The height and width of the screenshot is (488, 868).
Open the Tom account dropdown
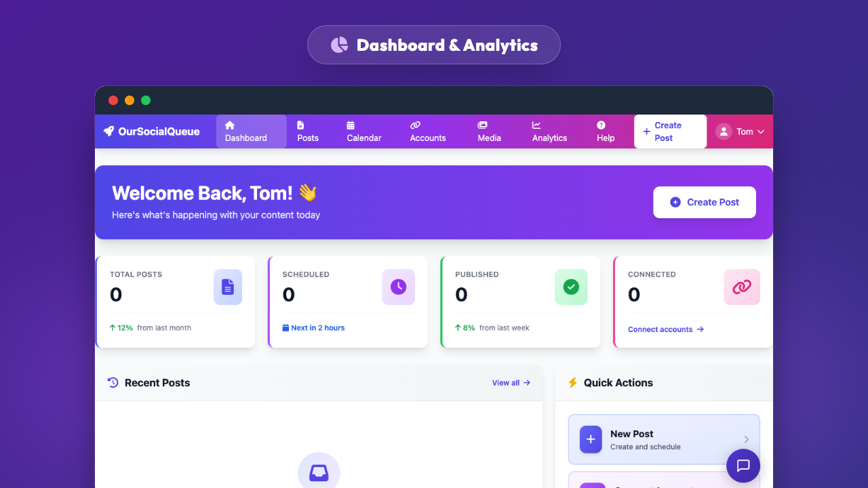pos(741,131)
